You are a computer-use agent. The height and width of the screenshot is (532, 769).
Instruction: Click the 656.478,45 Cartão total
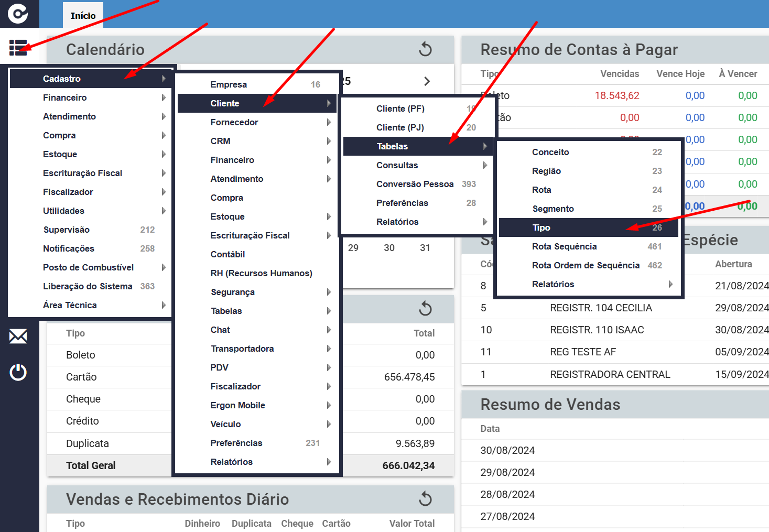tap(409, 377)
